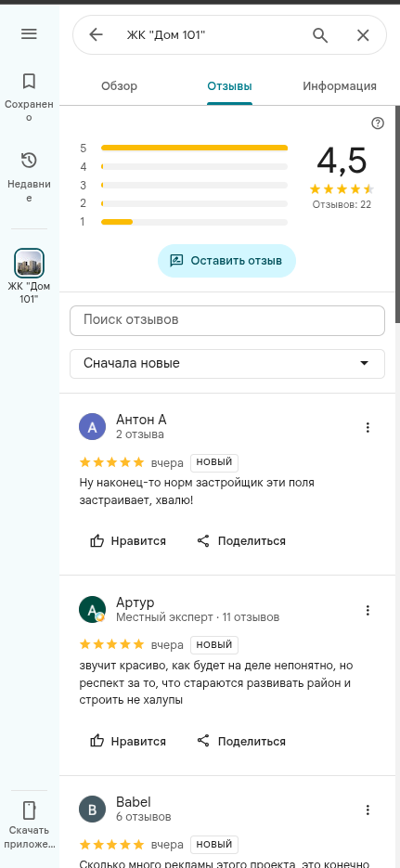
Task: Click the Отзывов: 22 count
Action: tap(342, 204)
